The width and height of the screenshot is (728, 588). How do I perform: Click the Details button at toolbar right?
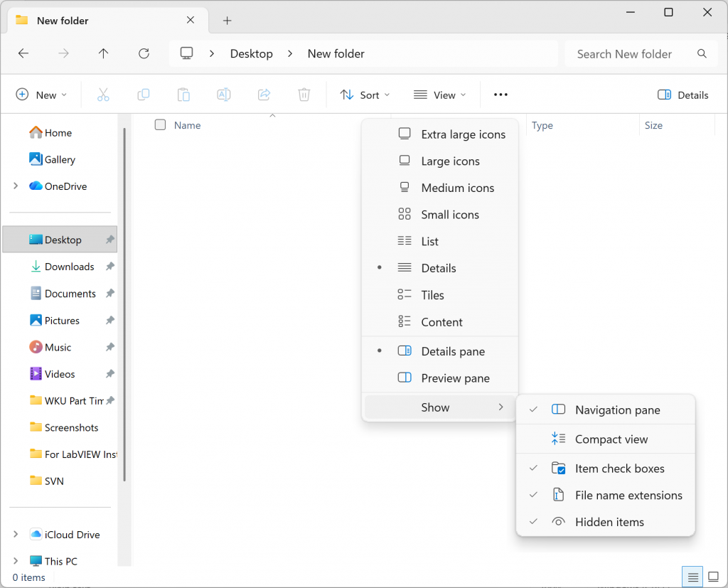(682, 95)
